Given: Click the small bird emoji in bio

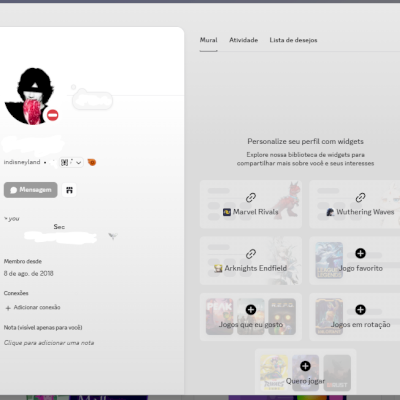Looking at the screenshot, I should [x=113, y=236].
